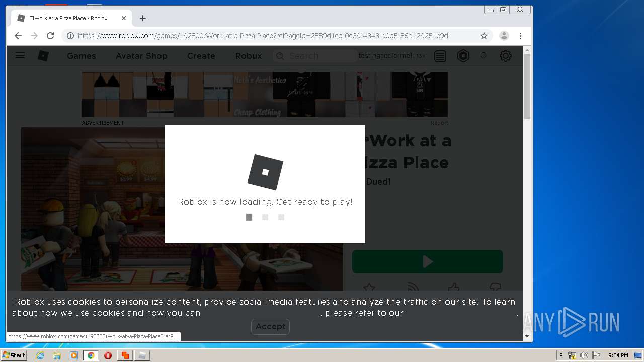Open the Robux page
Screen dimensions: 644x362
249,56
